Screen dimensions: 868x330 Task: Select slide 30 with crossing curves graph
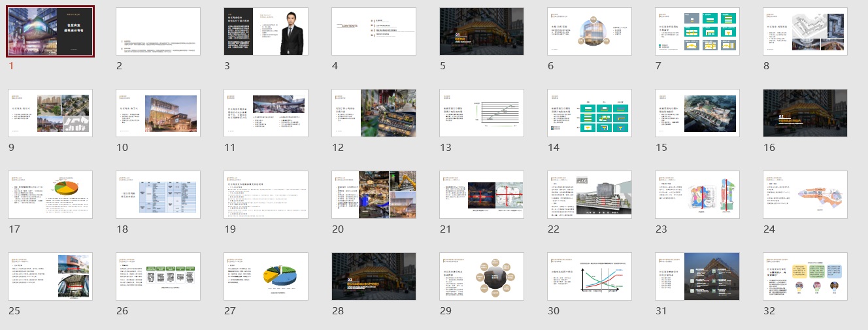590,276
